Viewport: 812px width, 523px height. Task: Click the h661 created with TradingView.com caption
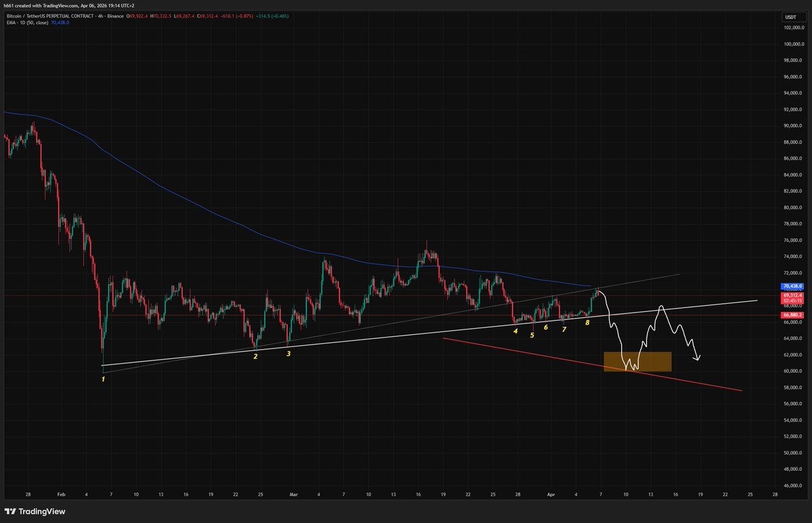point(42,7)
